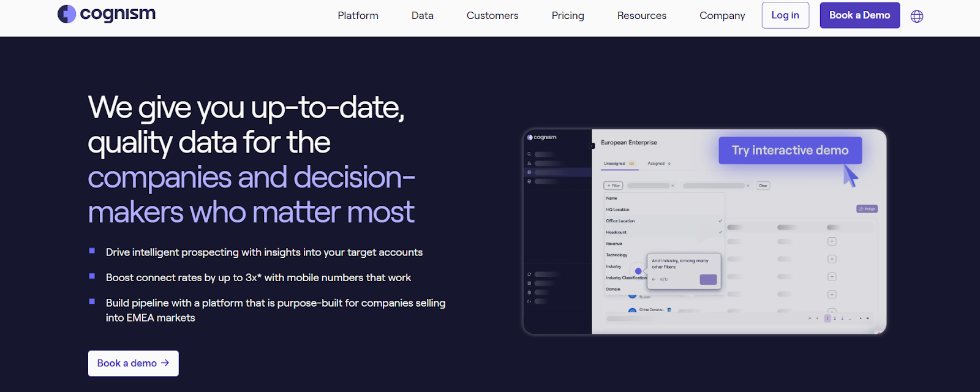The image size is (980, 392).
Task: Click the hero Book a demo arrow button
Action: [x=134, y=363]
